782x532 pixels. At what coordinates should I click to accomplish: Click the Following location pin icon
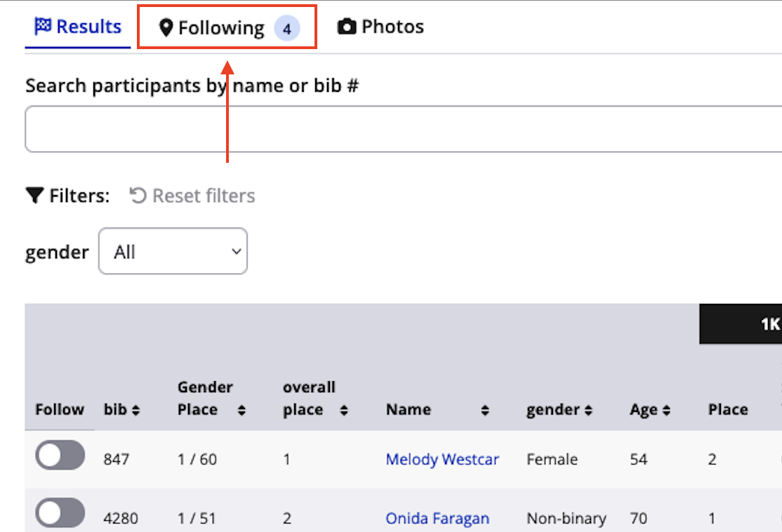click(166, 28)
